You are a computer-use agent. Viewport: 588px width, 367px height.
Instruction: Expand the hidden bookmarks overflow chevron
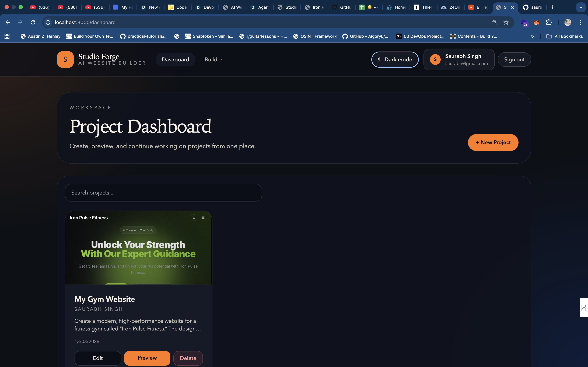point(532,36)
